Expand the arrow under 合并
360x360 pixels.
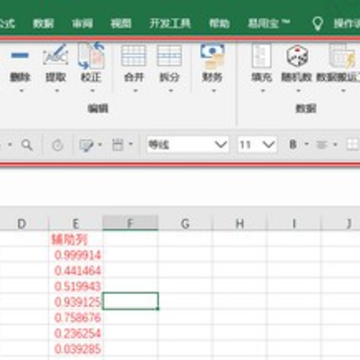(135, 91)
